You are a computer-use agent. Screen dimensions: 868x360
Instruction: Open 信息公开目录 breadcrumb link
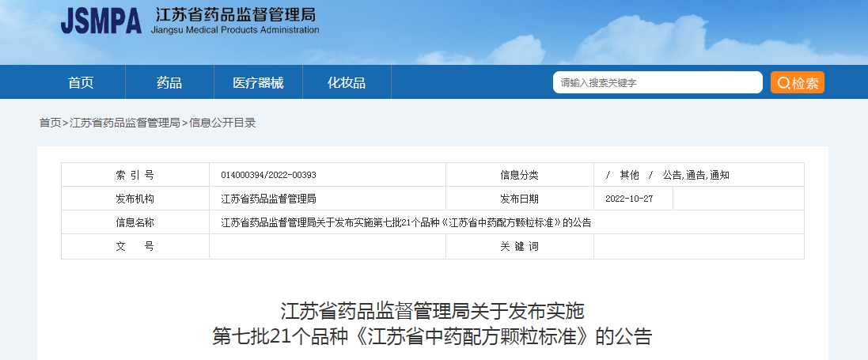[x=222, y=123]
